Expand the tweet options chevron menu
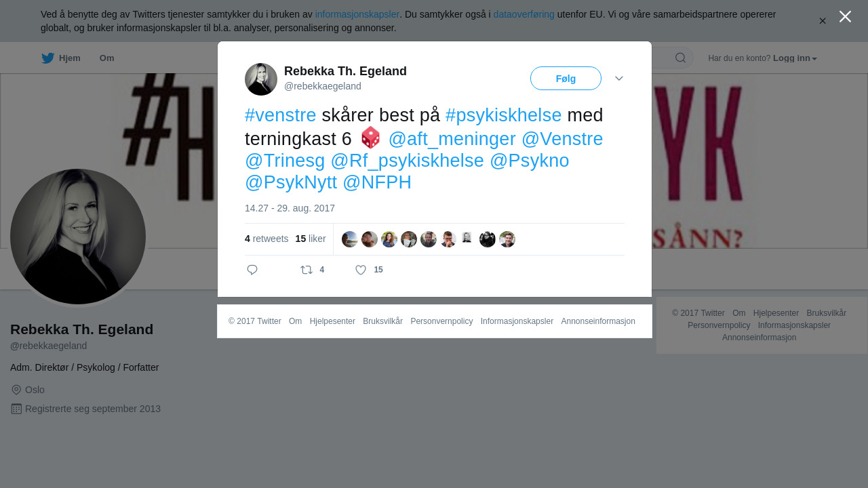The height and width of the screenshot is (488, 868). click(x=619, y=79)
